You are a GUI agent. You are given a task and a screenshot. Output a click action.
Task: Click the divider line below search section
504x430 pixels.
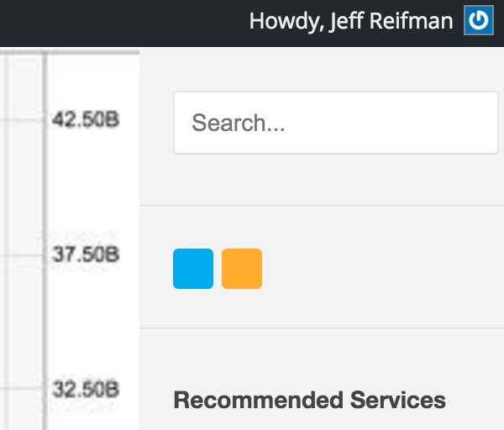(x=322, y=206)
